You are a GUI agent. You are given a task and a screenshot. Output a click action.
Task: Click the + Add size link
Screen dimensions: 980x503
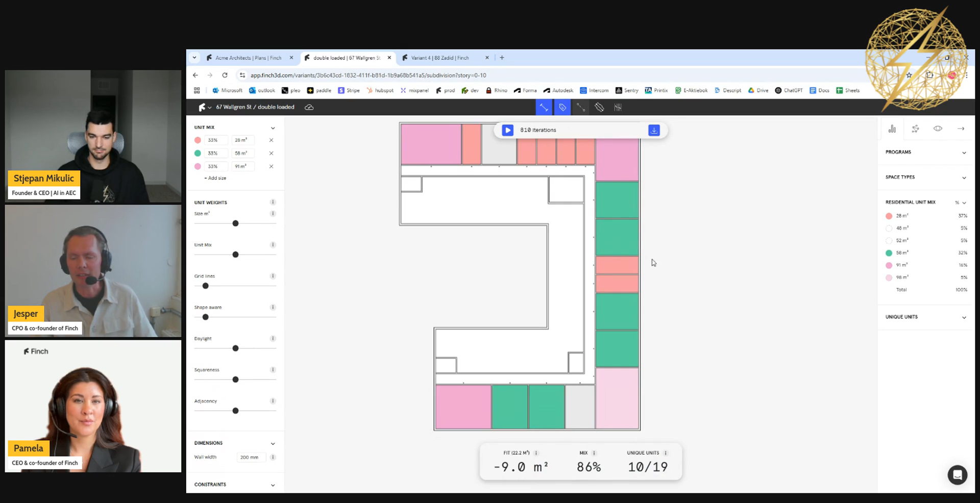tap(215, 178)
